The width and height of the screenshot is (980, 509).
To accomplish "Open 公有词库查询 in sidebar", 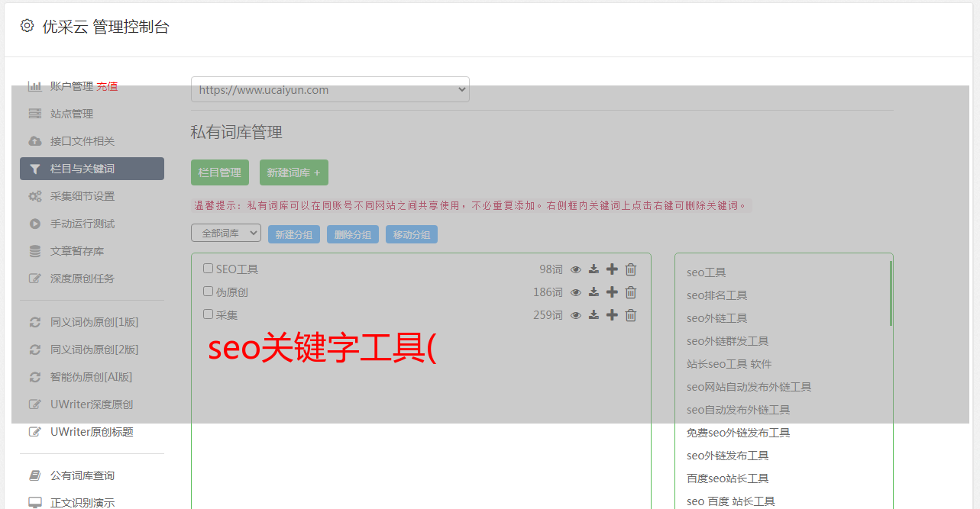I will 82,475.
